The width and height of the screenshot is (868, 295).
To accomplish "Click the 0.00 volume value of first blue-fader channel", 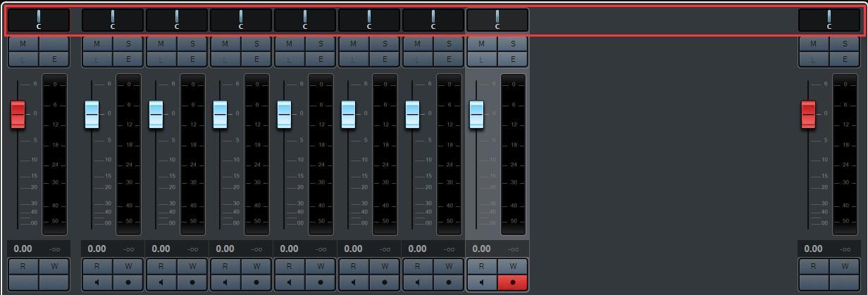I will coord(97,249).
